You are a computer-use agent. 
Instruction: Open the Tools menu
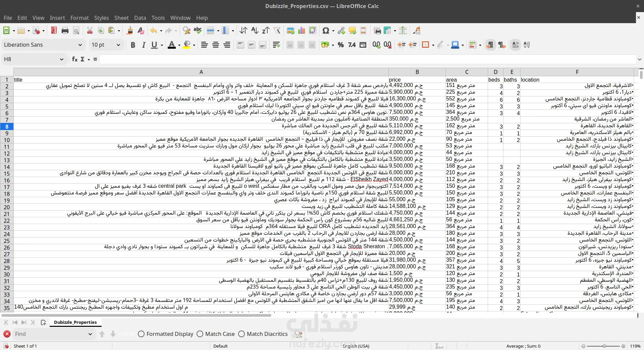[158, 18]
